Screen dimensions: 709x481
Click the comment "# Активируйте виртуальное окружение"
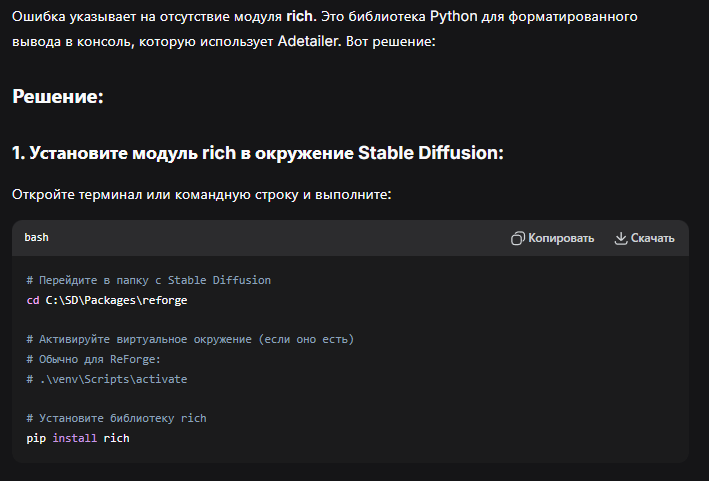click(x=190, y=339)
